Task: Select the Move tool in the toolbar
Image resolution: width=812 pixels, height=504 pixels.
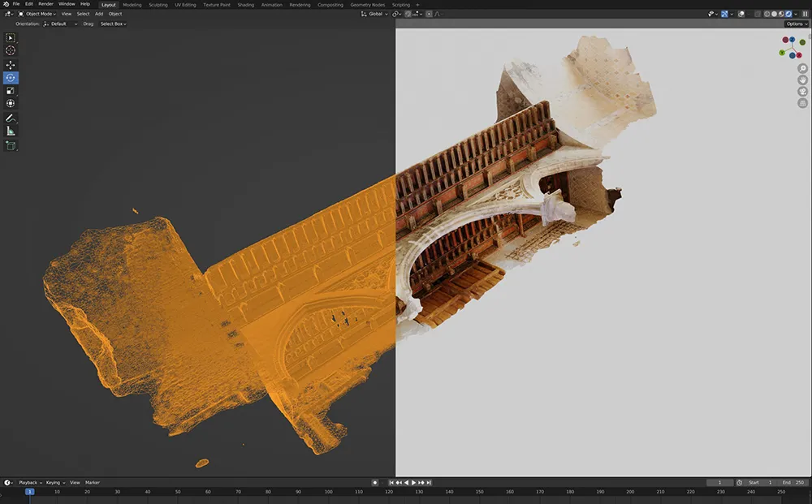Action: [x=11, y=65]
